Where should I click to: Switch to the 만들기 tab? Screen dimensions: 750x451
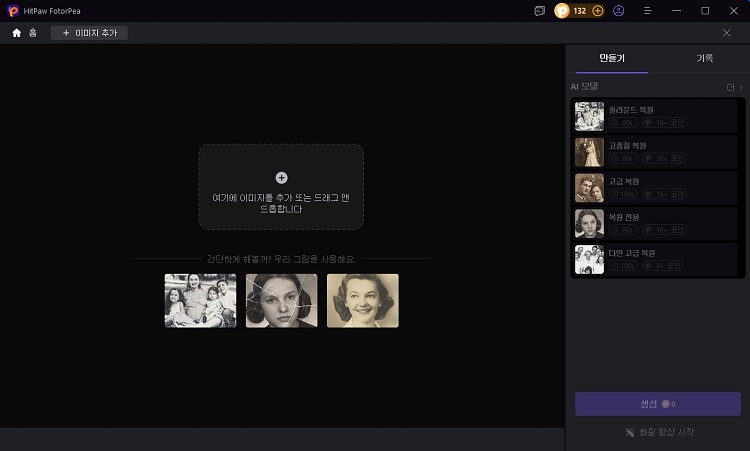pos(612,58)
